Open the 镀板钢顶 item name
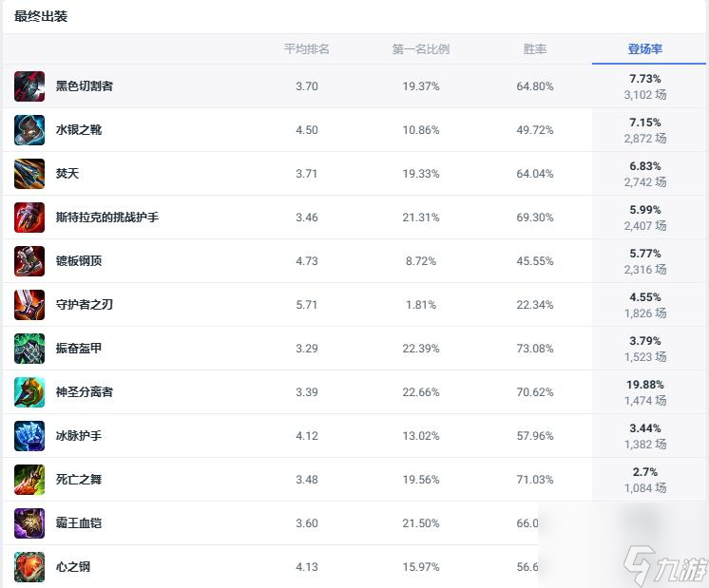The image size is (709, 588). pyautogui.click(x=79, y=261)
